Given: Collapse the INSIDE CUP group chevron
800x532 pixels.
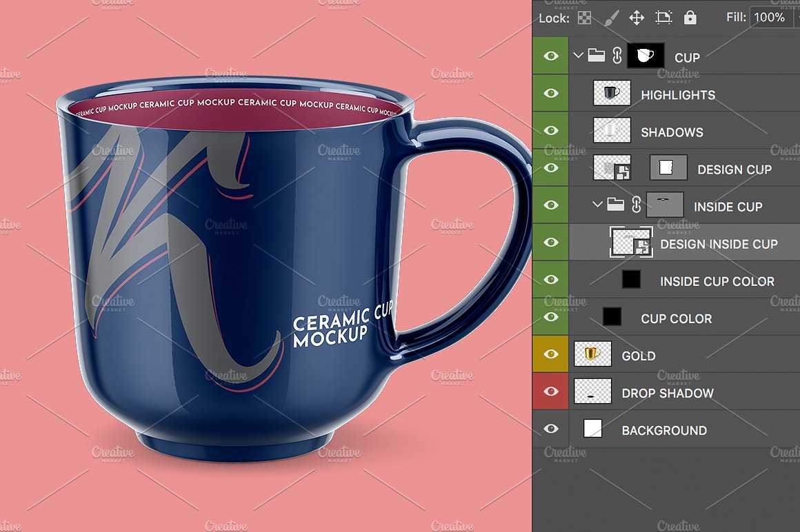Looking at the screenshot, I should (x=597, y=204).
